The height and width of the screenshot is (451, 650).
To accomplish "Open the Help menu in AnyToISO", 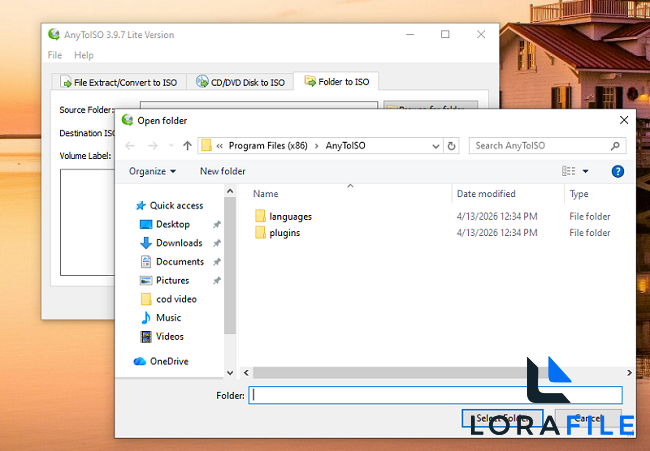I will 84,55.
